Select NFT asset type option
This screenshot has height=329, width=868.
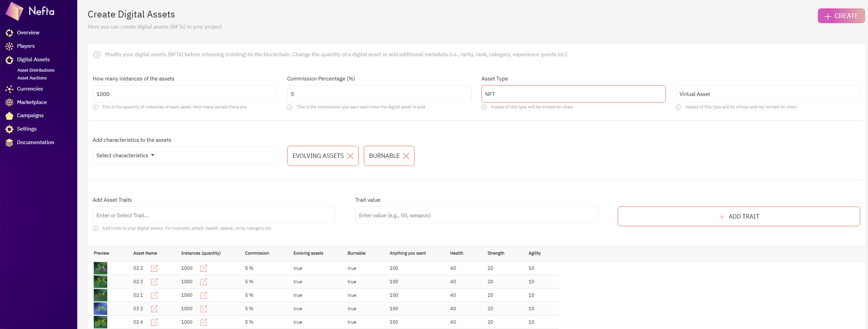tap(573, 94)
